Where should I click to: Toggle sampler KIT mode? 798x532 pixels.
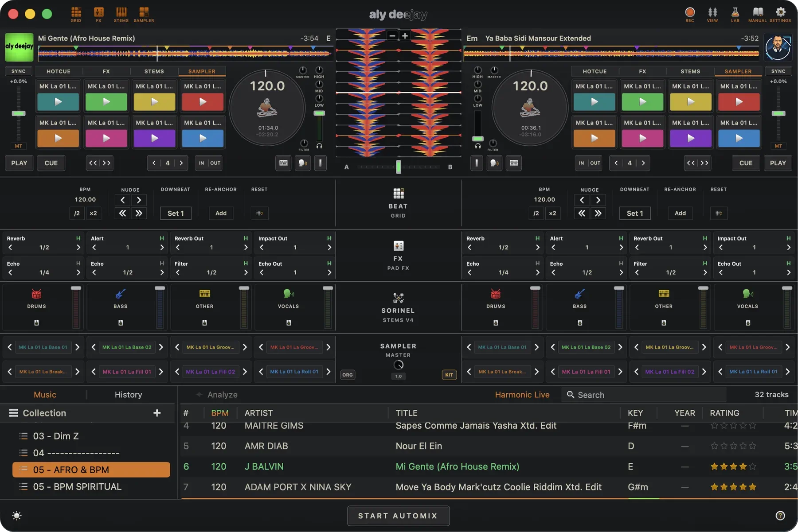449,375
